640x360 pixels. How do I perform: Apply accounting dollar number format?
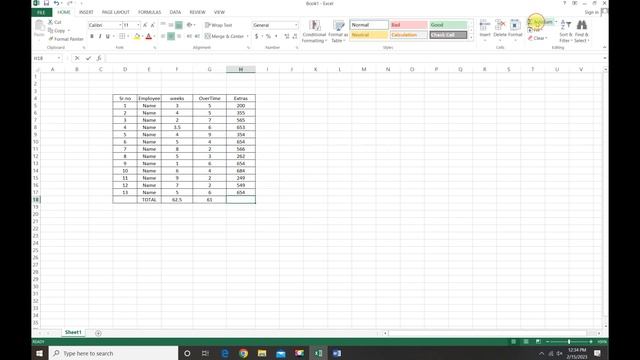tap(256, 36)
